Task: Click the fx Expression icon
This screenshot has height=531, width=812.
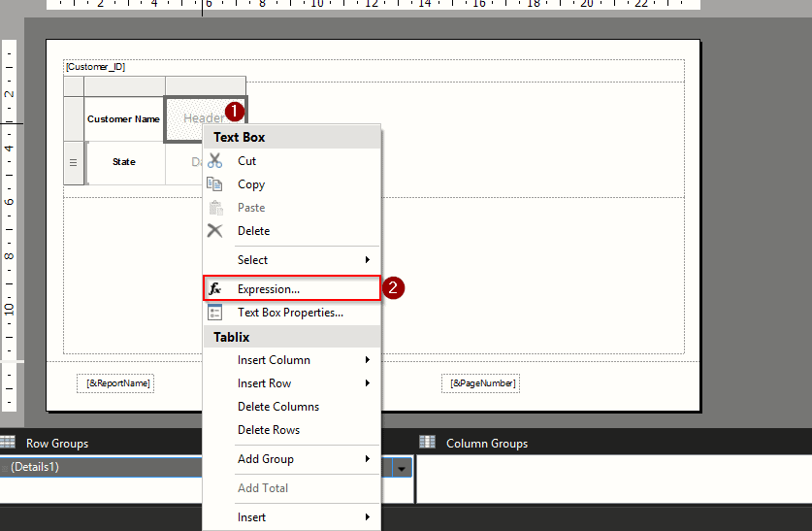Action: point(215,289)
